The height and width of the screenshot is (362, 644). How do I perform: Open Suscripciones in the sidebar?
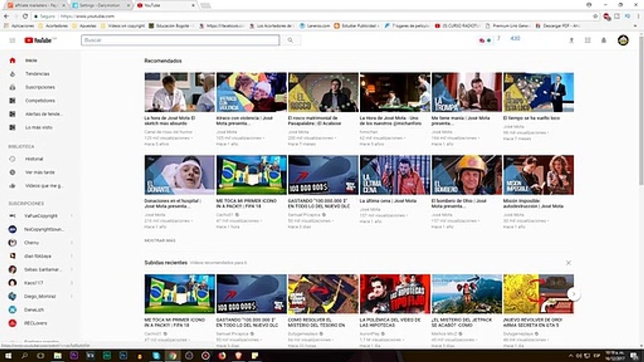coord(40,87)
